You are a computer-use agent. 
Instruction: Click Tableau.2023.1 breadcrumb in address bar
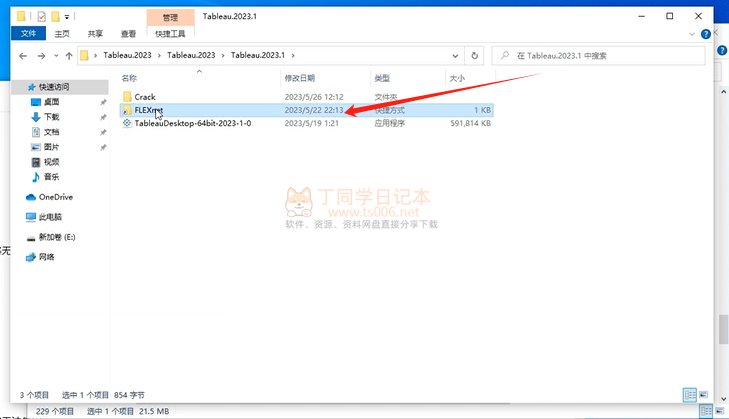pyautogui.click(x=258, y=55)
